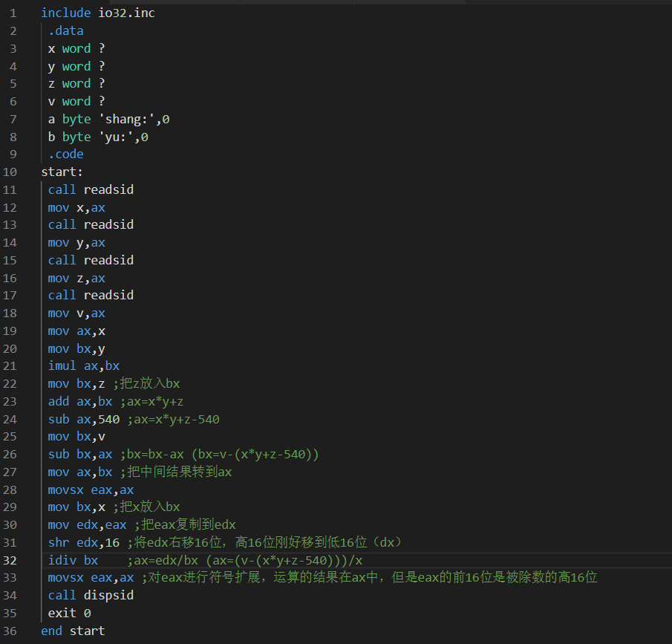Click comment ';ax=x*y+z-540'
This screenshot has height=644, width=672.
click(173, 420)
